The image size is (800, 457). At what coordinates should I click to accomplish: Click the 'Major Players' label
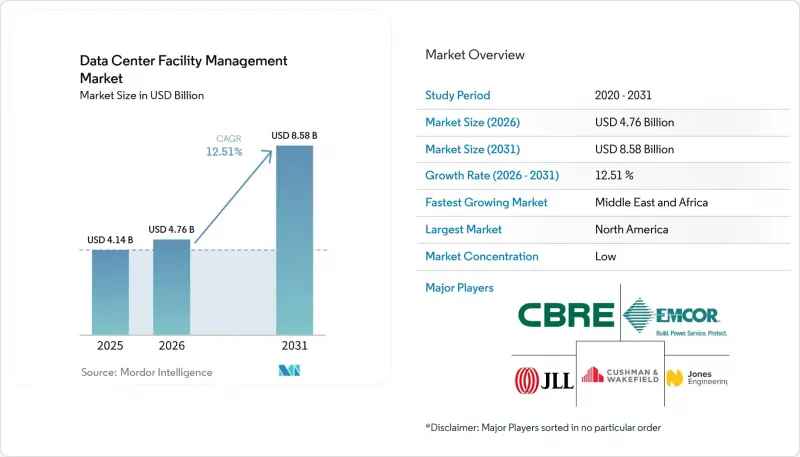click(459, 288)
